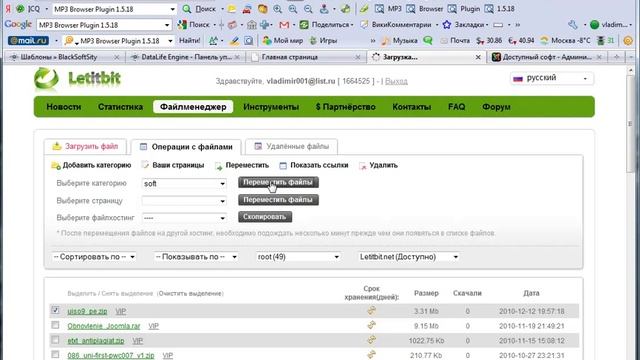Click the Найти! button in Mail.ru toolbar

point(190,41)
